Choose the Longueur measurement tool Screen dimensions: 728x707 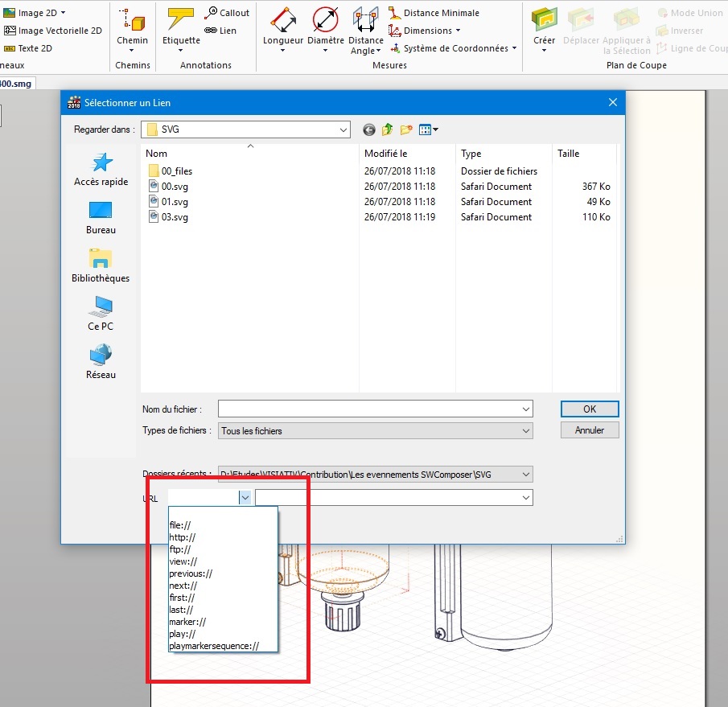click(282, 19)
